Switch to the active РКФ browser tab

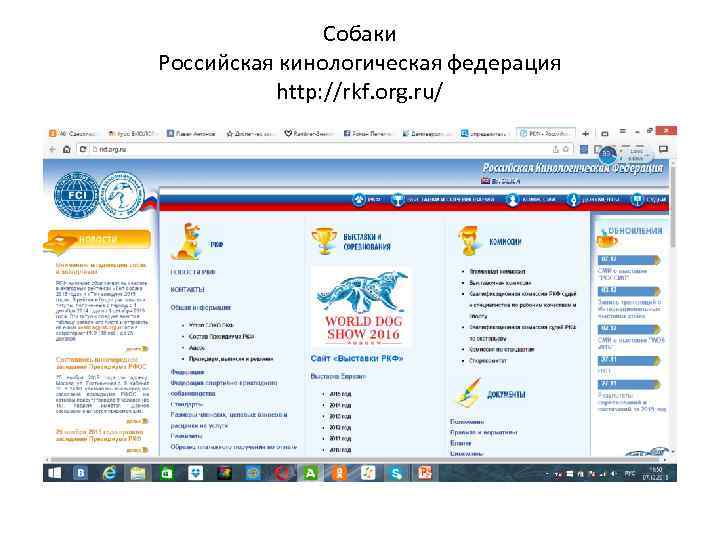coord(546,134)
